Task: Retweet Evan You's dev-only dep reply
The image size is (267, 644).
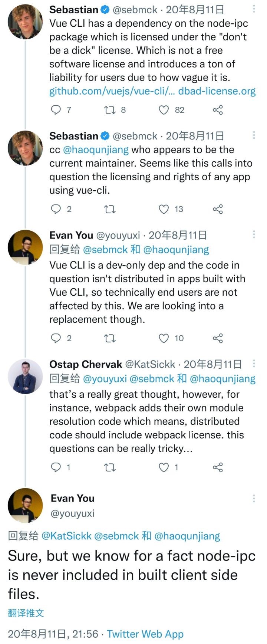Action: (109, 338)
